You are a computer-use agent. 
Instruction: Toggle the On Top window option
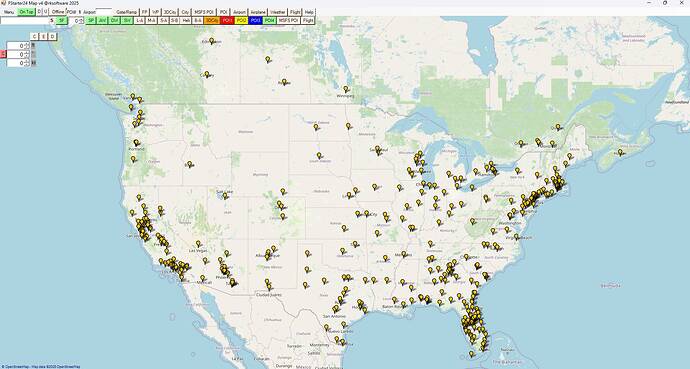[x=26, y=12]
